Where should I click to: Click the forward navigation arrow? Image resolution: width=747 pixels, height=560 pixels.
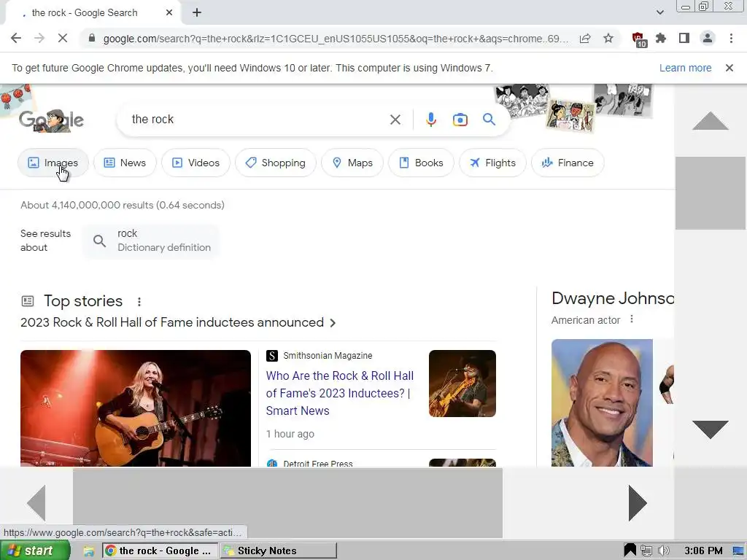point(39,38)
